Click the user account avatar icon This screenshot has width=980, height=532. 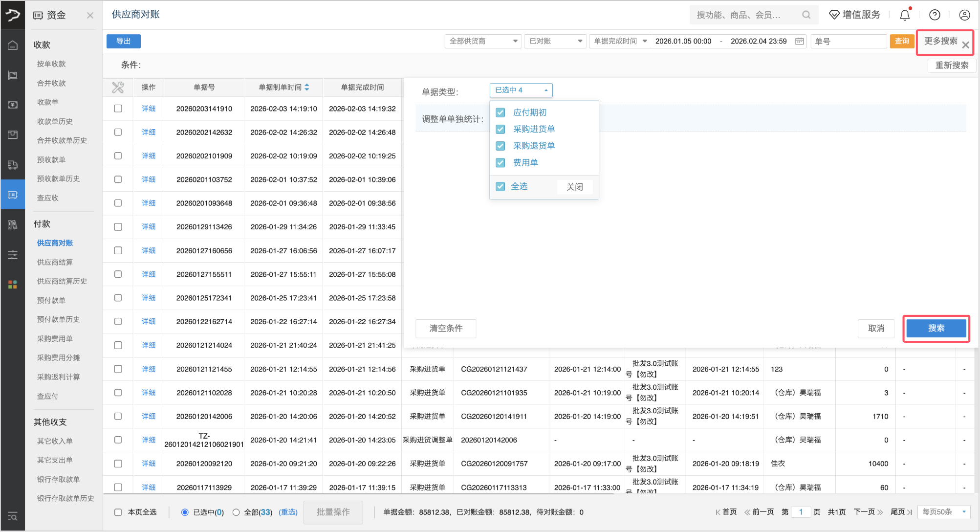pos(964,15)
